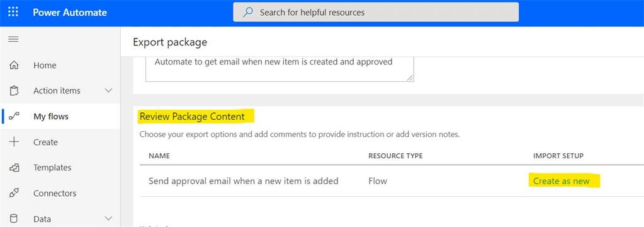
Task: Click the Connectors plug icon
Action: [x=14, y=194]
